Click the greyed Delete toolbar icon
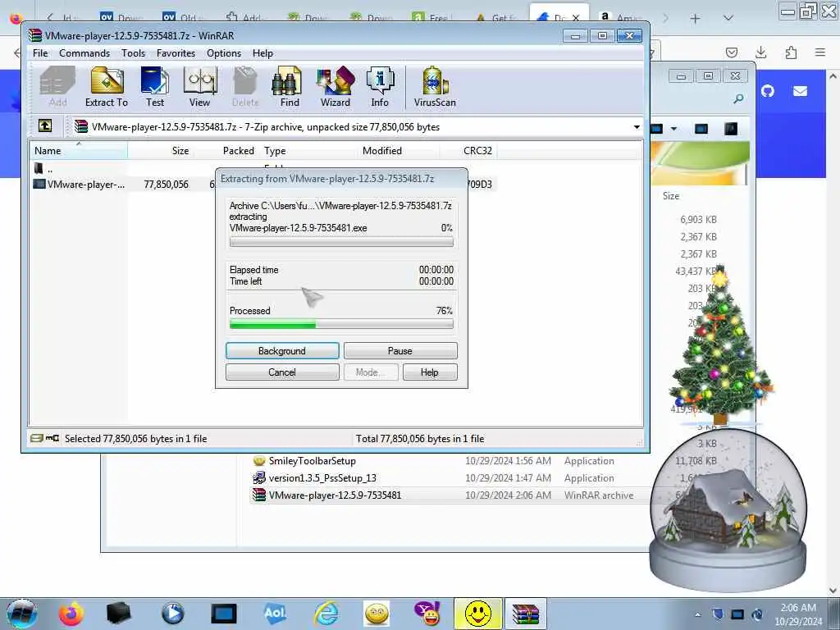The width and height of the screenshot is (840, 630). [244, 87]
